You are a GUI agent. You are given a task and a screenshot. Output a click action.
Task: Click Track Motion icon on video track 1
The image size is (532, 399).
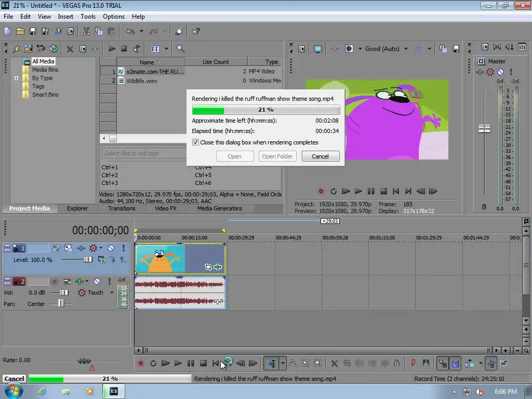68,248
